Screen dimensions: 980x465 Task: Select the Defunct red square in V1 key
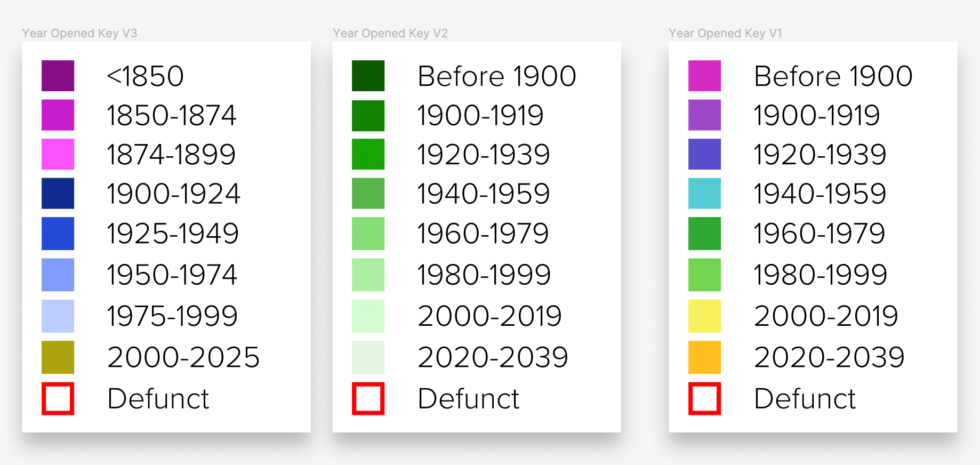(704, 398)
